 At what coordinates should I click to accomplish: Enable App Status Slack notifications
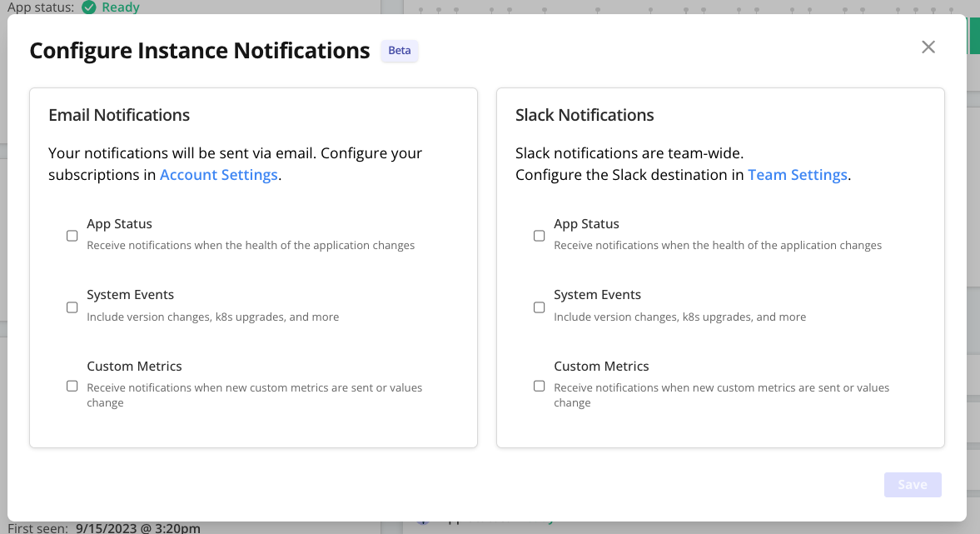(539, 236)
